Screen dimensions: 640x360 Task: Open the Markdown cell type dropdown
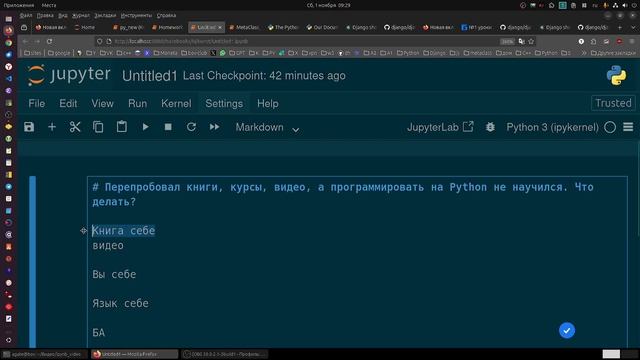pyautogui.click(x=267, y=127)
